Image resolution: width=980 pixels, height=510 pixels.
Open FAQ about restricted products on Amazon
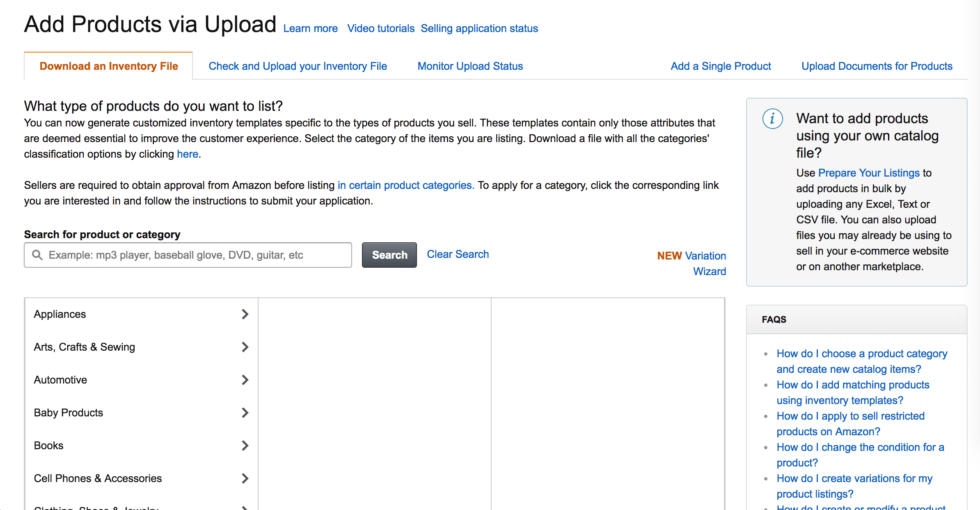coord(850,424)
